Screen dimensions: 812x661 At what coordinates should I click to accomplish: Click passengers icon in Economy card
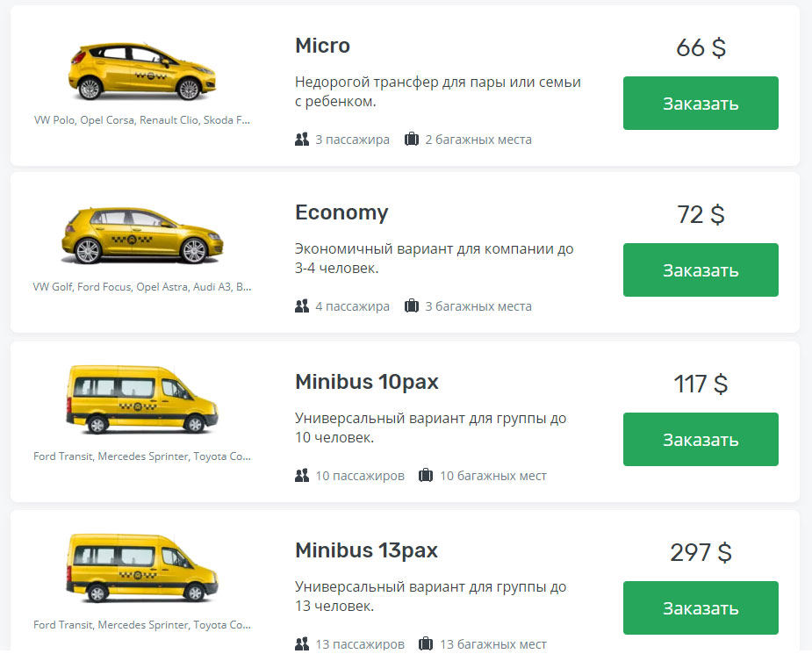click(x=302, y=306)
